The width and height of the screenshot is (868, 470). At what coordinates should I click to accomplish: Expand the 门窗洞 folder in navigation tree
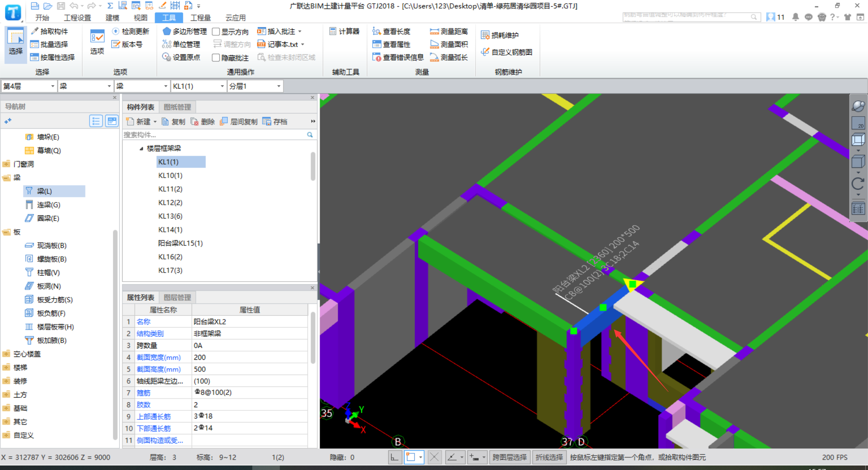click(6, 164)
